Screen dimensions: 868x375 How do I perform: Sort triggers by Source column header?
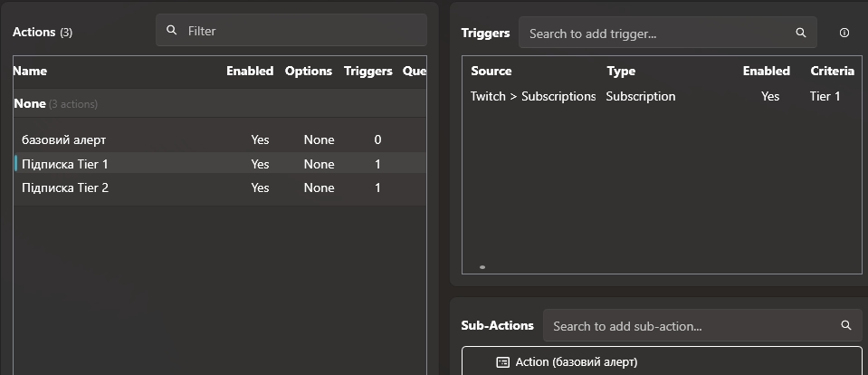coord(491,71)
